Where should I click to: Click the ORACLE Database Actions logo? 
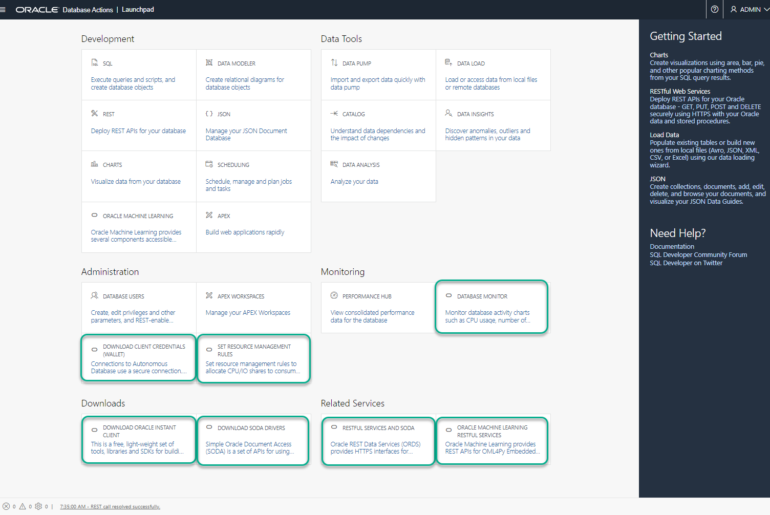[64, 9]
